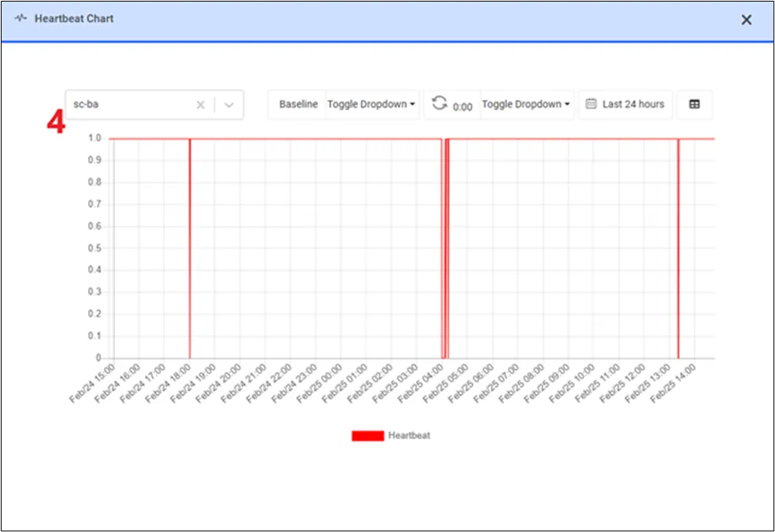
Task: Click the Baseline button
Action: point(298,104)
